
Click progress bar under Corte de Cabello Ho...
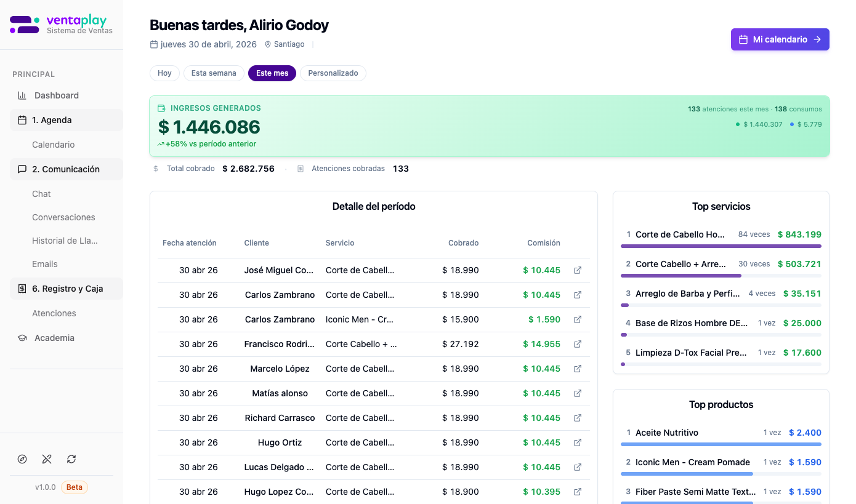721,246
